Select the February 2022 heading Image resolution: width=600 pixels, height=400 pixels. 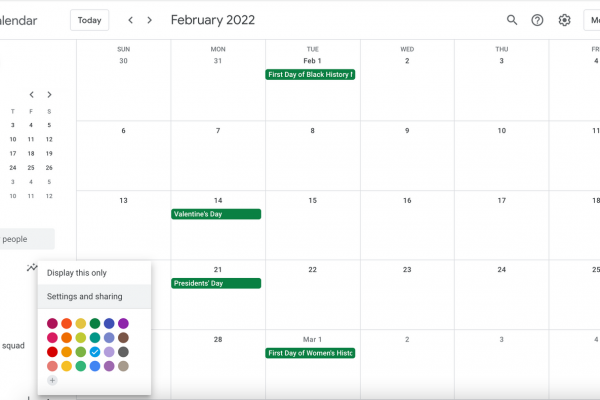coord(213,20)
